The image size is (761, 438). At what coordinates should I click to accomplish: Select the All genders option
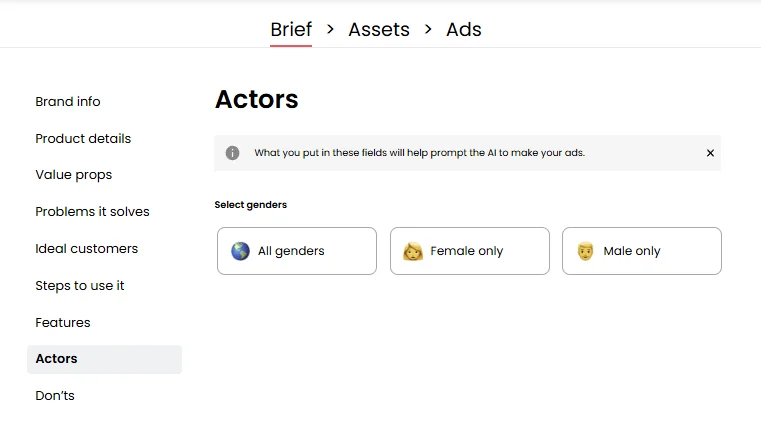pos(297,251)
